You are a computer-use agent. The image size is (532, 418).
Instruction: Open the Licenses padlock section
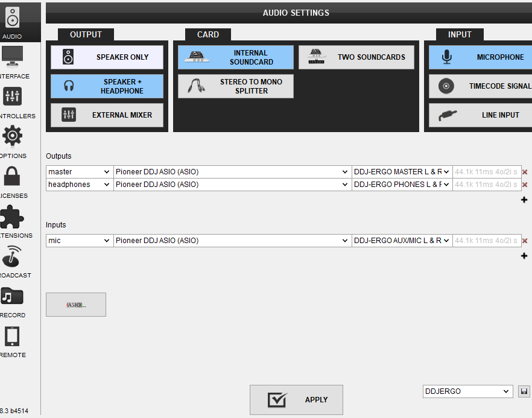coord(13,182)
